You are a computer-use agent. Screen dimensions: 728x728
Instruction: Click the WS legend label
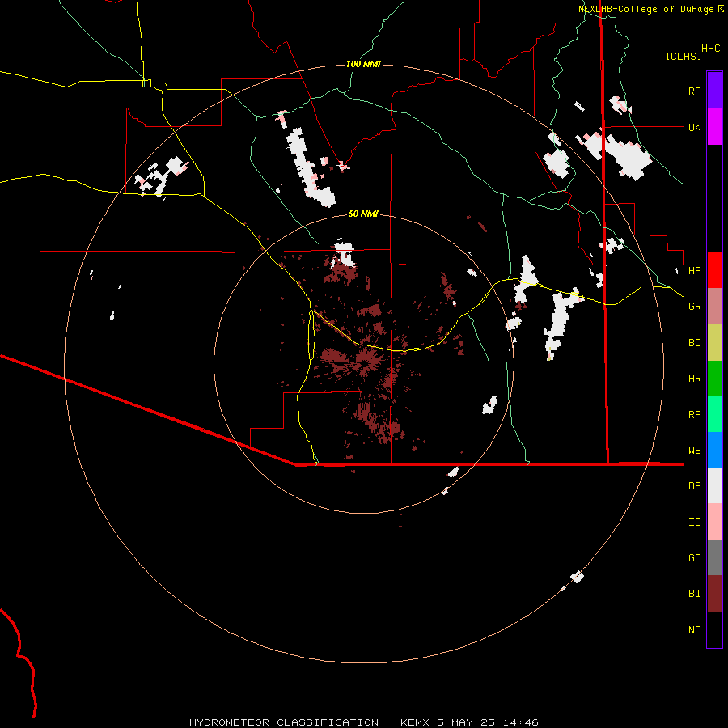(x=694, y=450)
